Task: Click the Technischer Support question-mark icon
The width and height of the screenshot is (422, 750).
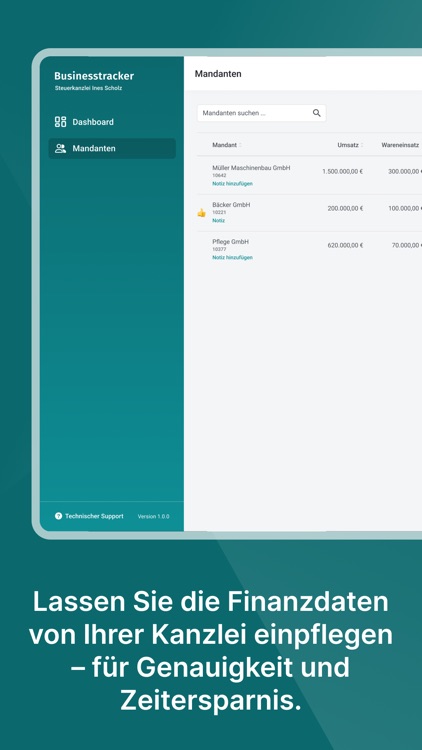Action: click(58, 516)
